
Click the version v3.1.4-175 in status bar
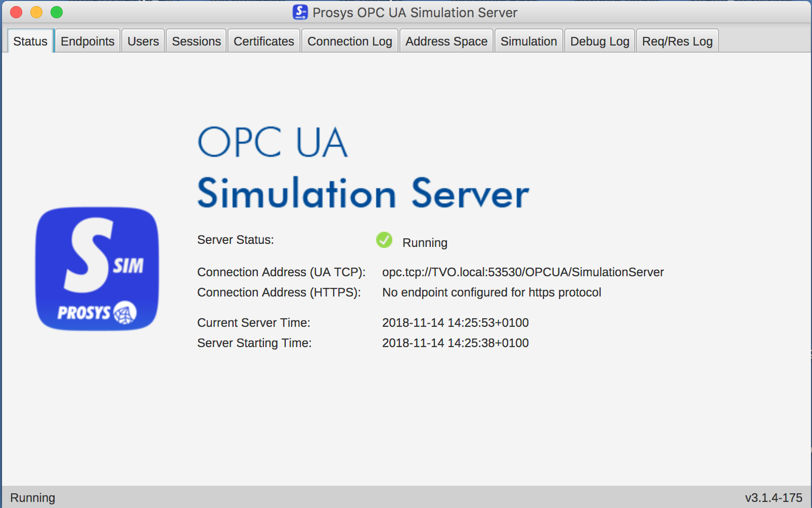coord(774,498)
